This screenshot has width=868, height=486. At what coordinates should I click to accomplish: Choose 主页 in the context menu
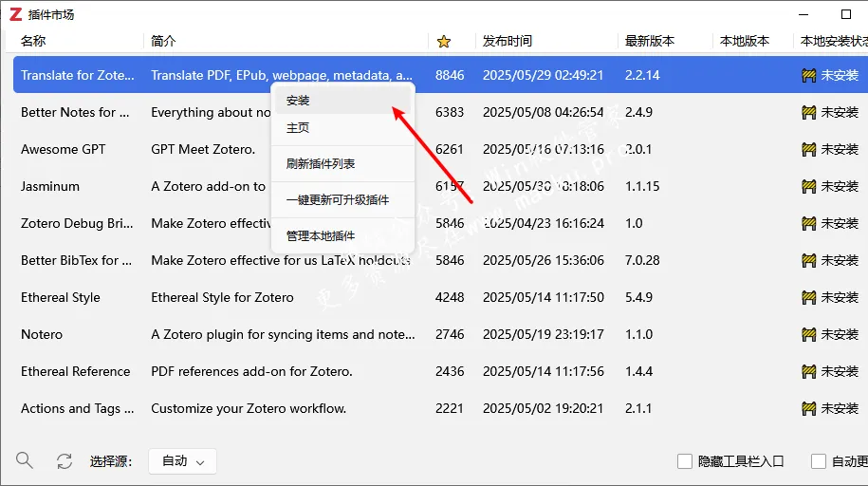click(x=342, y=127)
